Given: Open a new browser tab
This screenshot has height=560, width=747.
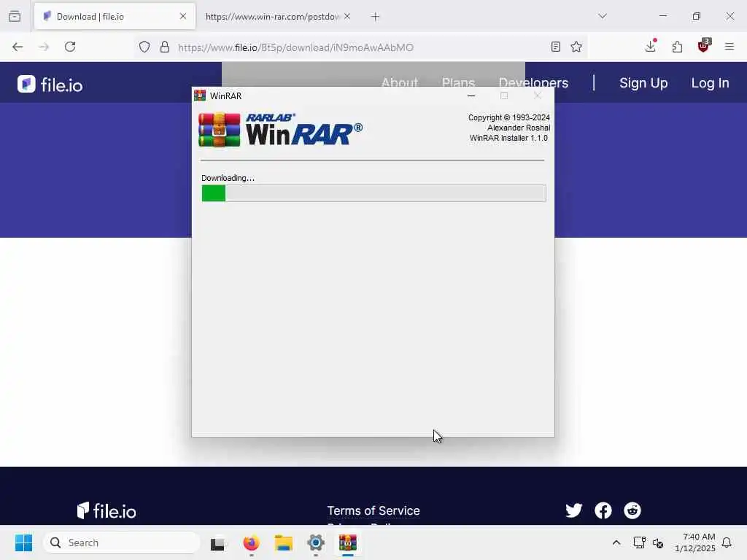Looking at the screenshot, I should tap(376, 17).
